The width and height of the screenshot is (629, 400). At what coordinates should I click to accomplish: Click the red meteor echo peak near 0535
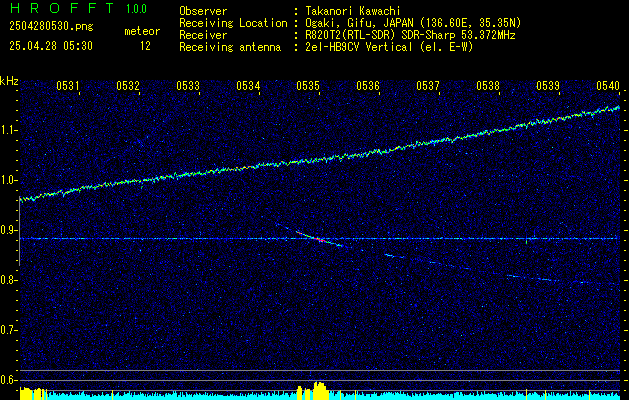tap(319, 239)
